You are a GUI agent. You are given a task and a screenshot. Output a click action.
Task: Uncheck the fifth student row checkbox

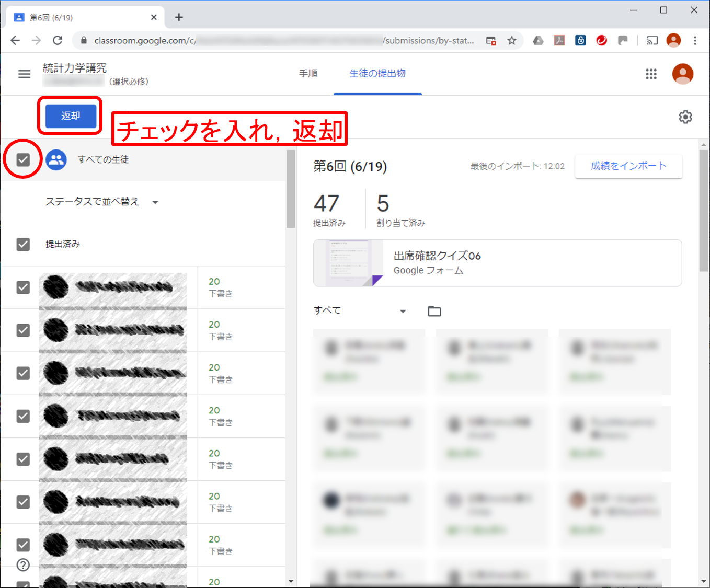coord(23,459)
